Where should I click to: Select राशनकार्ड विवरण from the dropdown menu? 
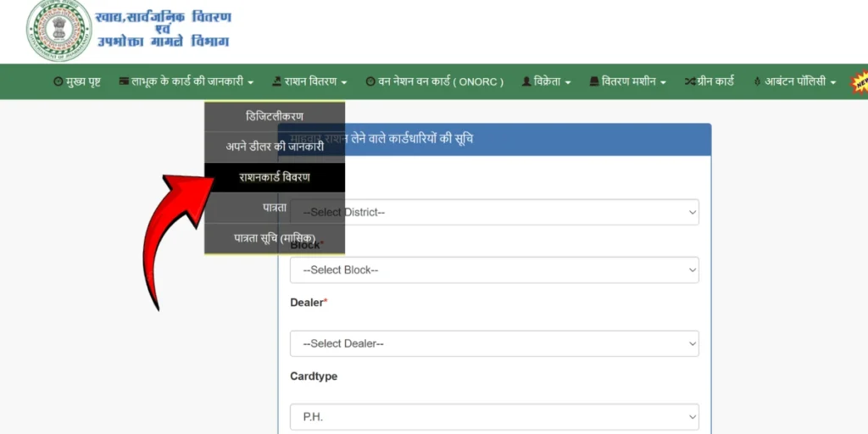(x=275, y=177)
